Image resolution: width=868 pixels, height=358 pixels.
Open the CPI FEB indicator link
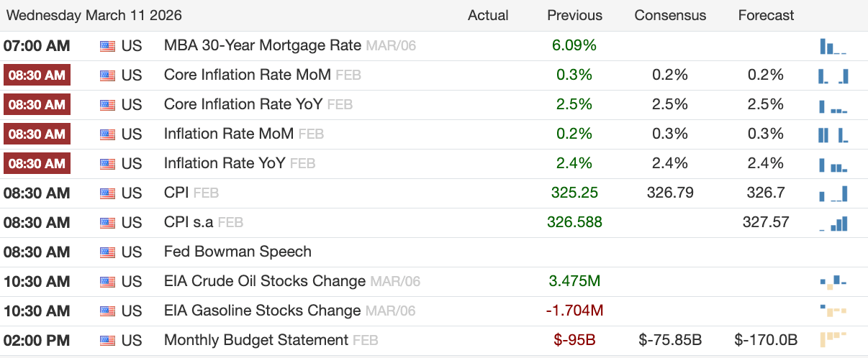pos(191,193)
